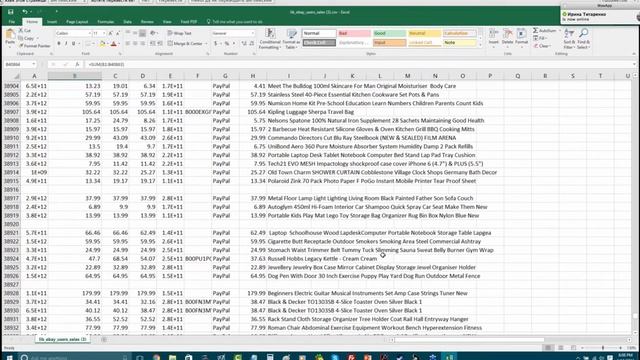The image size is (640, 360).
Task: Toggle Bold formatting
Action: pos(59,44)
